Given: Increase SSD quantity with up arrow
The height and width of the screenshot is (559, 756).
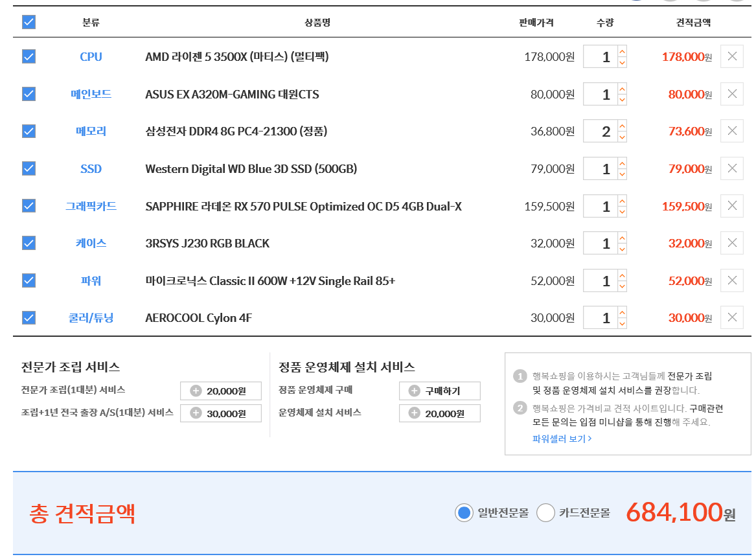Looking at the screenshot, I should (622, 163).
